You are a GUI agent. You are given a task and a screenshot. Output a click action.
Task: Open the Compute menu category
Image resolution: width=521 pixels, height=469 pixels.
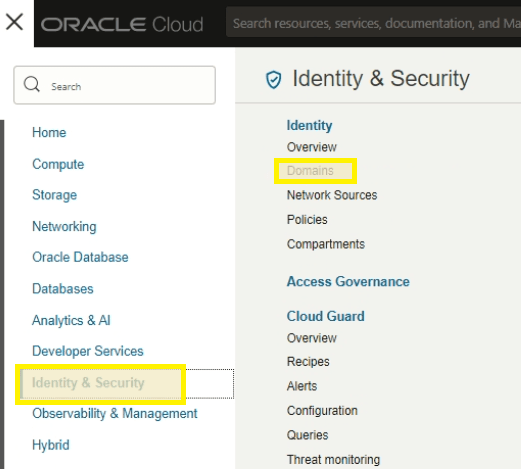pyautogui.click(x=58, y=164)
